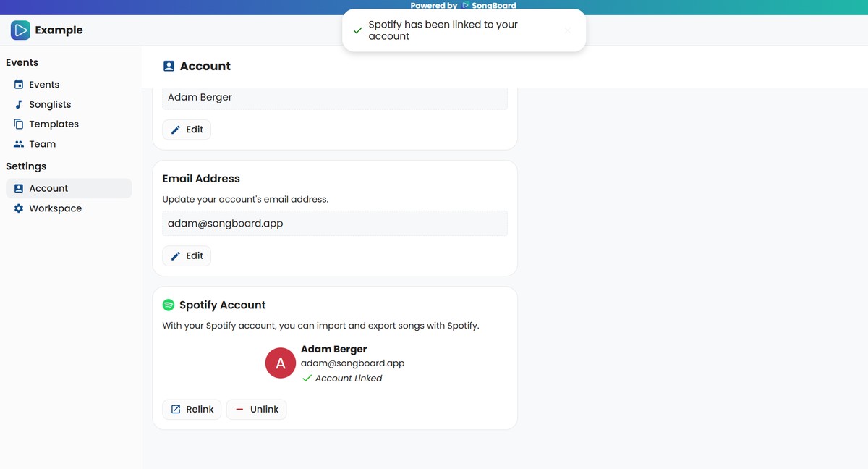Click the Account page title
The height and width of the screenshot is (469, 868).
point(205,66)
